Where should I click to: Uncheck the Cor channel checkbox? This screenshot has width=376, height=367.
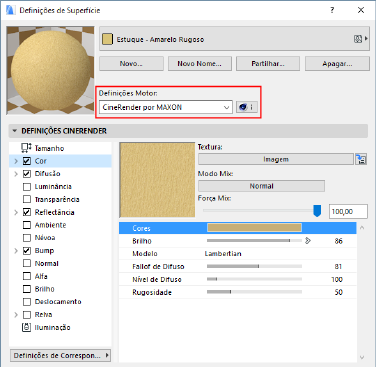tap(27, 161)
